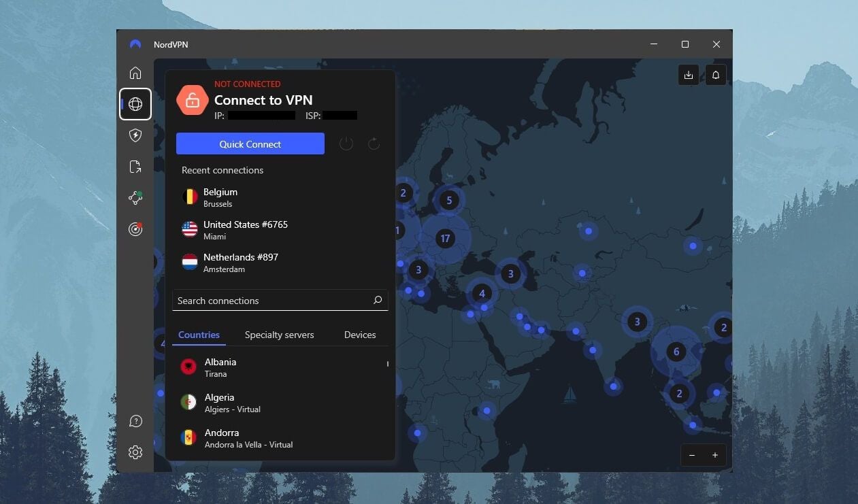The image size is (858, 504).
Task: Click the Search connections field
Action: coord(280,301)
